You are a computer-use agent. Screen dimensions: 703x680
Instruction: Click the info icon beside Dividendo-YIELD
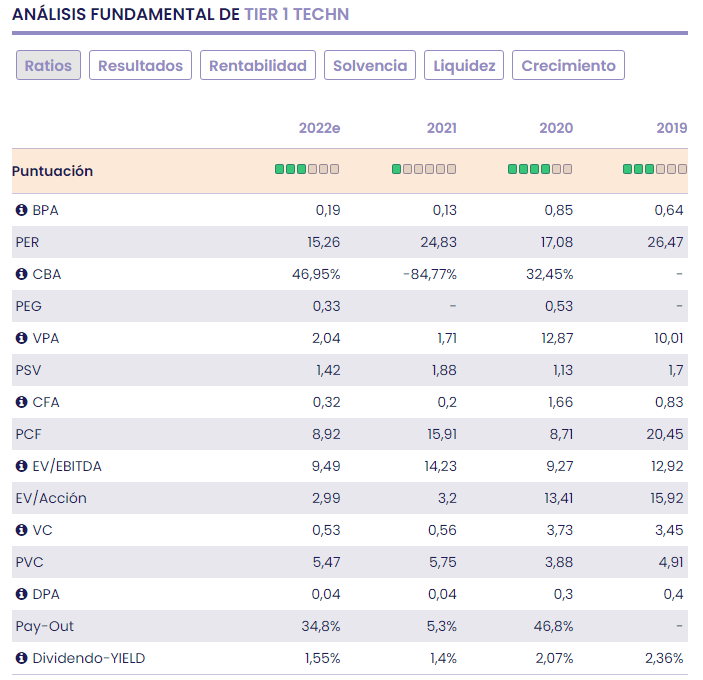click(21, 658)
